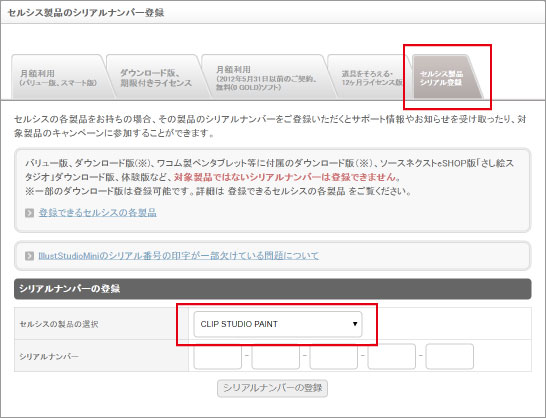The width and height of the screenshot is (546, 418).
Task: Click the シリアルナンバー row label
Action: pyautogui.click(x=49, y=356)
